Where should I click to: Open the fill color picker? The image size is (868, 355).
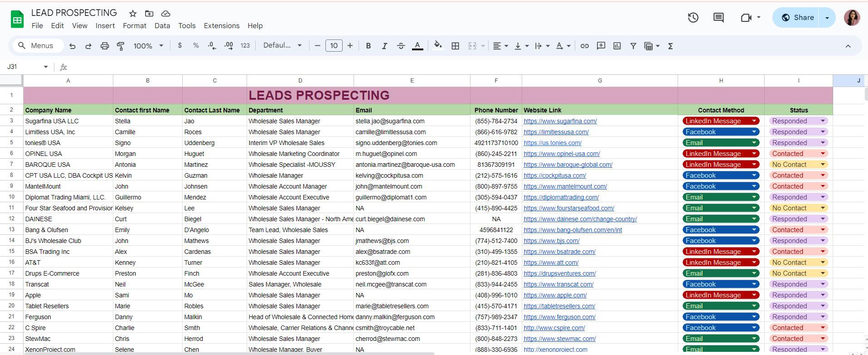point(438,45)
